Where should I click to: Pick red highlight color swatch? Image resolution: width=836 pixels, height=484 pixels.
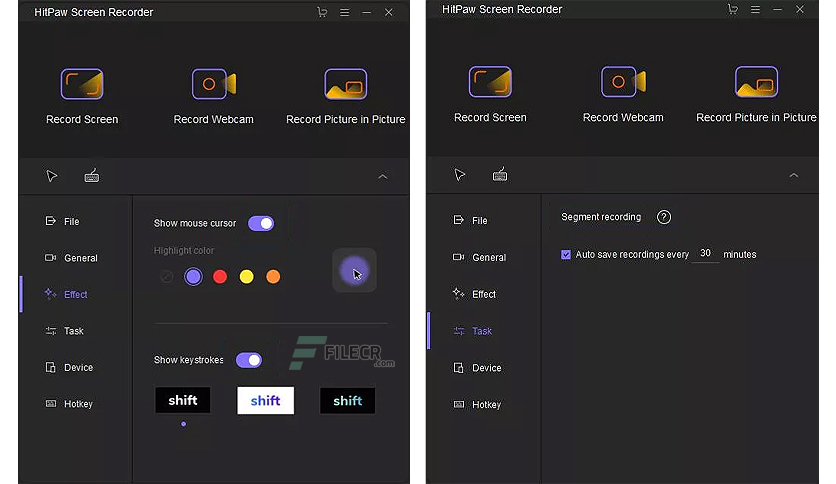tap(220, 277)
